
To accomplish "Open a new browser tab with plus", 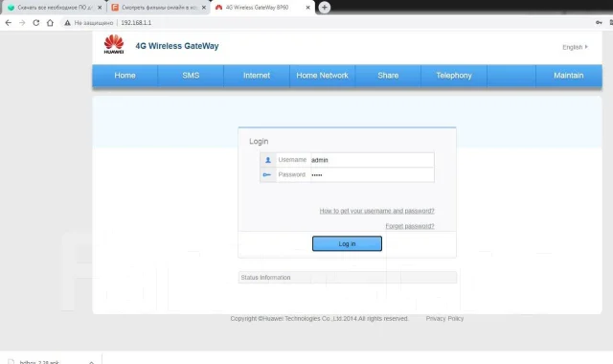I will coord(324,8).
